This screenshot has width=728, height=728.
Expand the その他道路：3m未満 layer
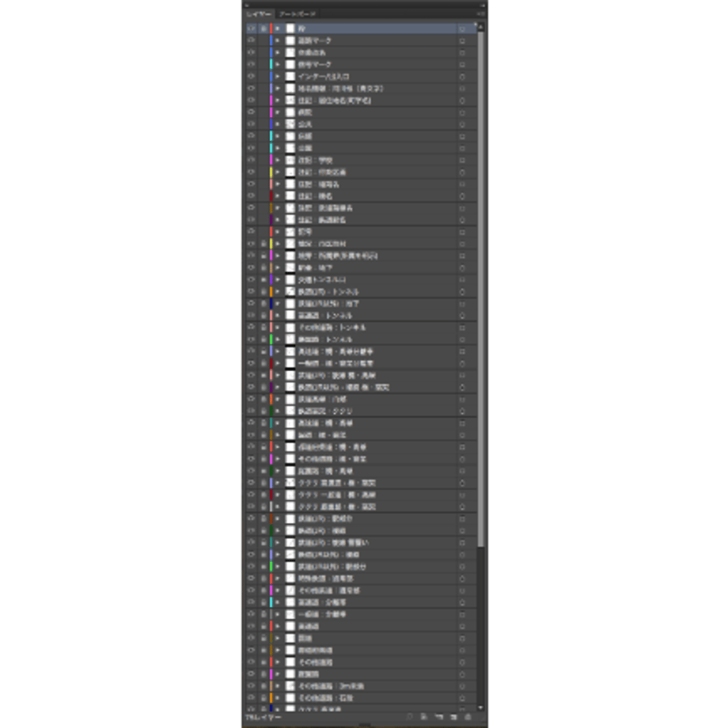tap(278, 686)
